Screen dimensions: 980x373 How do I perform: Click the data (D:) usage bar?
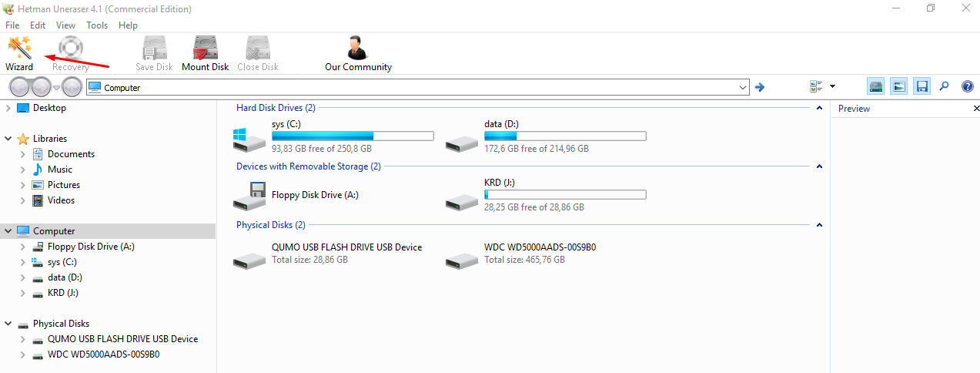(x=565, y=136)
